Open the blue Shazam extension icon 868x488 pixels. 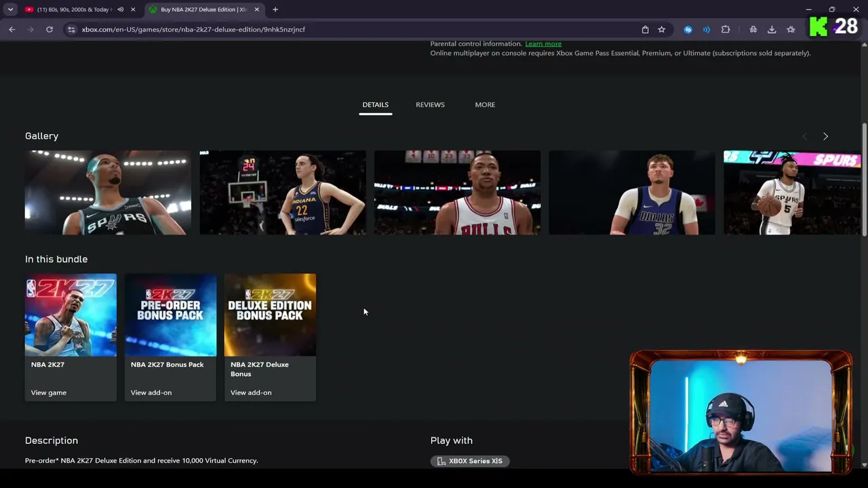688,29
